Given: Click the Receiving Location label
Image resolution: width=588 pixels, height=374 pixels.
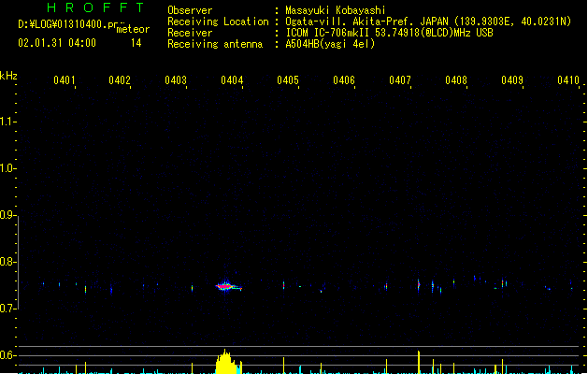Looking at the screenshot, I should click(x=218, y=22).
